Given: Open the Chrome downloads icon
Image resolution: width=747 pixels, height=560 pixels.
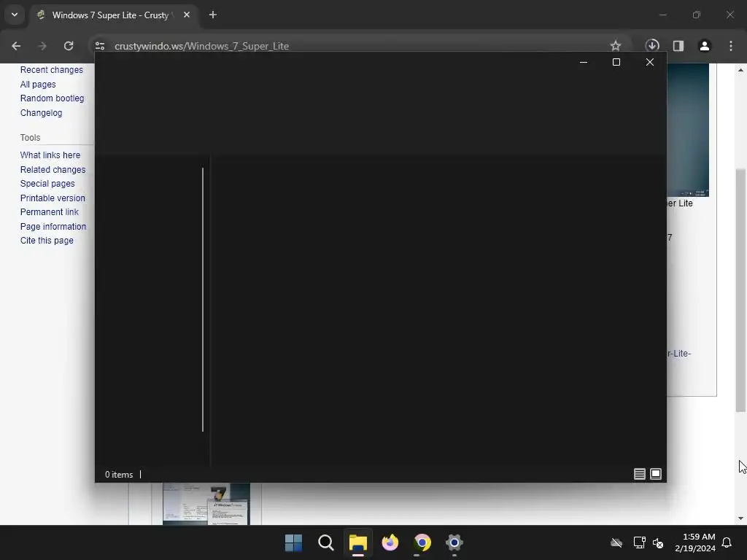Looking at the screenshot, I should [x=652, y=46].
